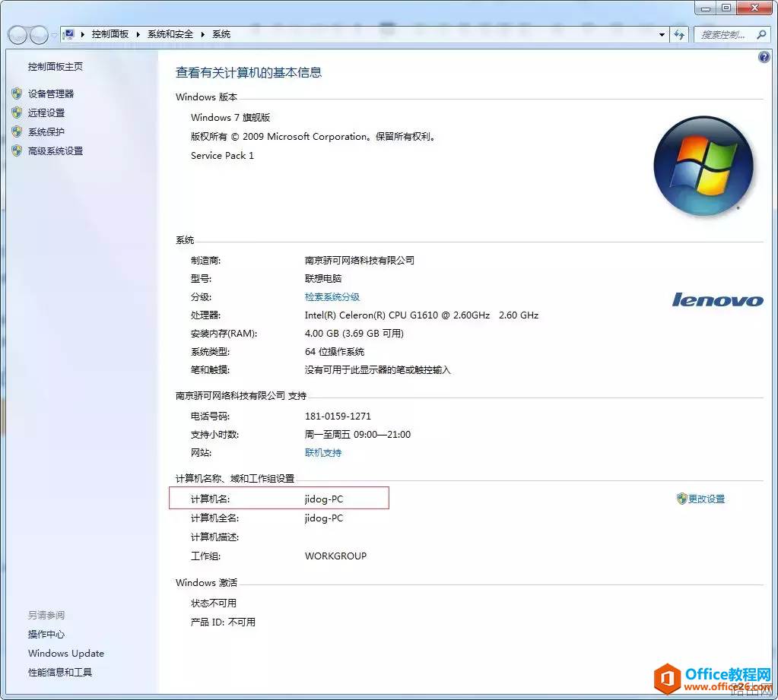Click the refresh arrows icon in address bar
778x700 pixels.
679,35
